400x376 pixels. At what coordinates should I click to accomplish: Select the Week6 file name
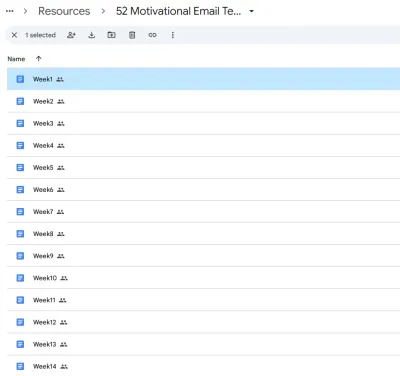point(43,190)
